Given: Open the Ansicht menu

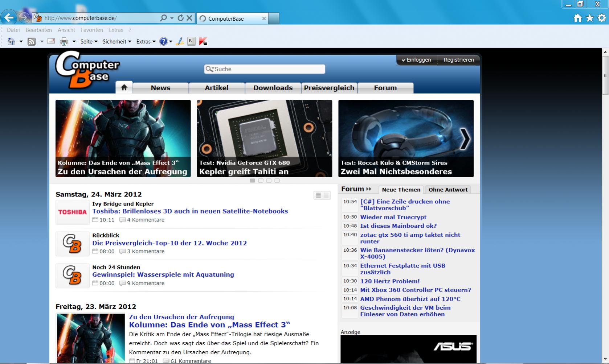Looking at the screenshot, I should tap(66, 30).
